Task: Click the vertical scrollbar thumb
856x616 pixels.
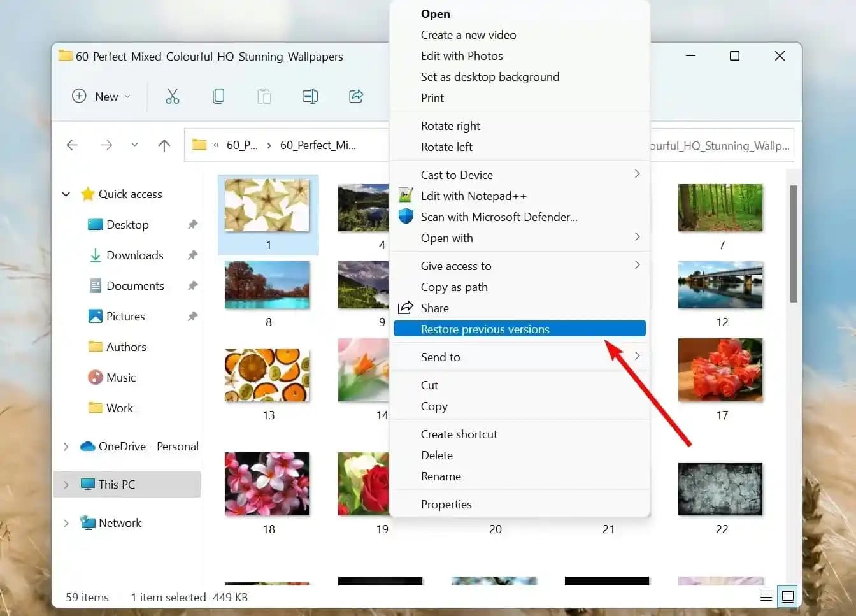Action: click(x=794, y=243)
